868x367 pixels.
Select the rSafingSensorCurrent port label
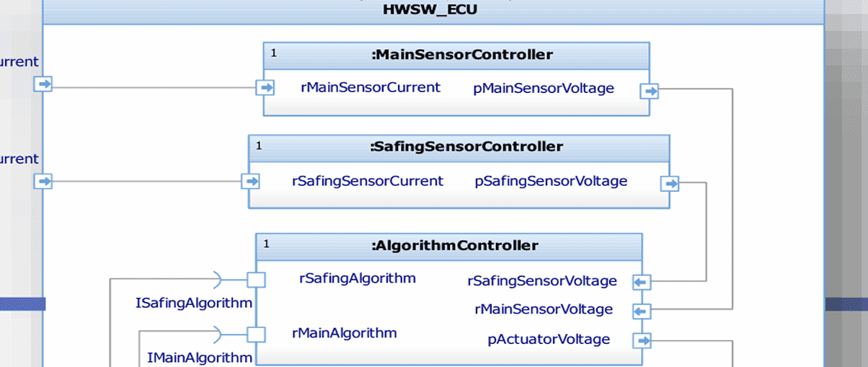point(367,181)
